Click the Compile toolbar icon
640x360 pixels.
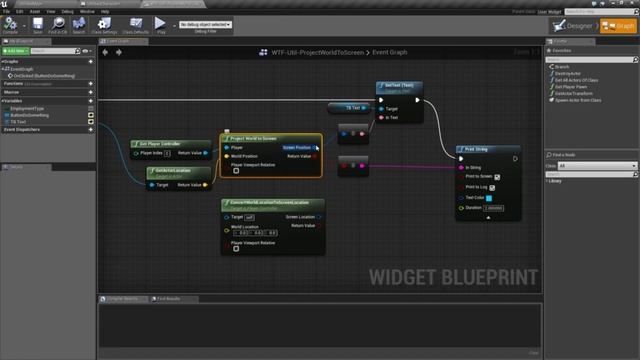10,24
